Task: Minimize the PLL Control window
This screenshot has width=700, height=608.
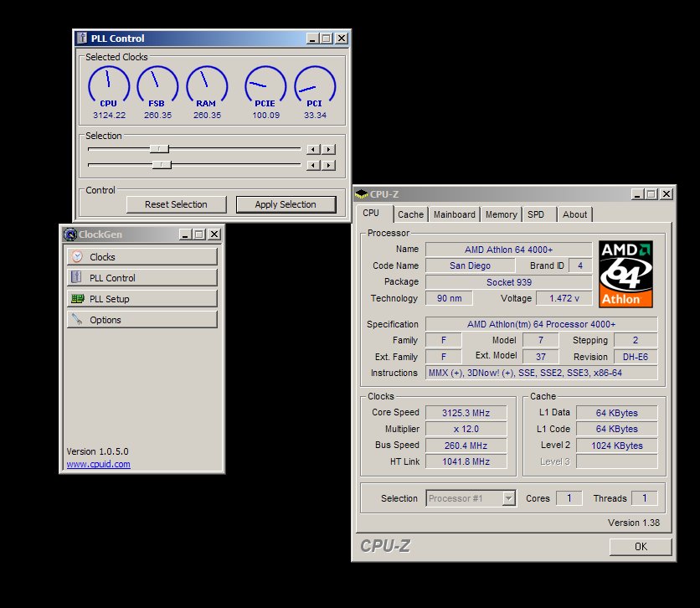Action: [x=312, y=39]
